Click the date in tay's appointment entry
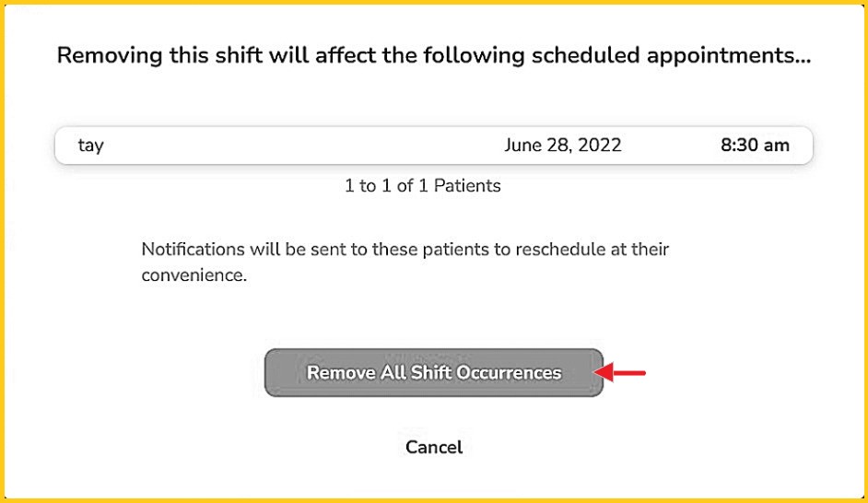 pos(562,146)
